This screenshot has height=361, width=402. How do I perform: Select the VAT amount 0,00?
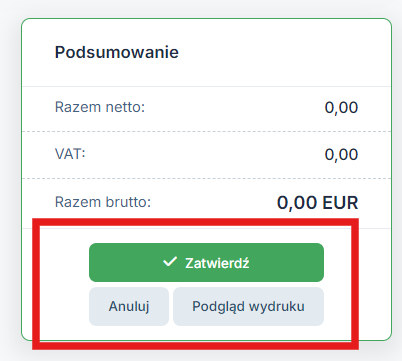coord(341,155)
